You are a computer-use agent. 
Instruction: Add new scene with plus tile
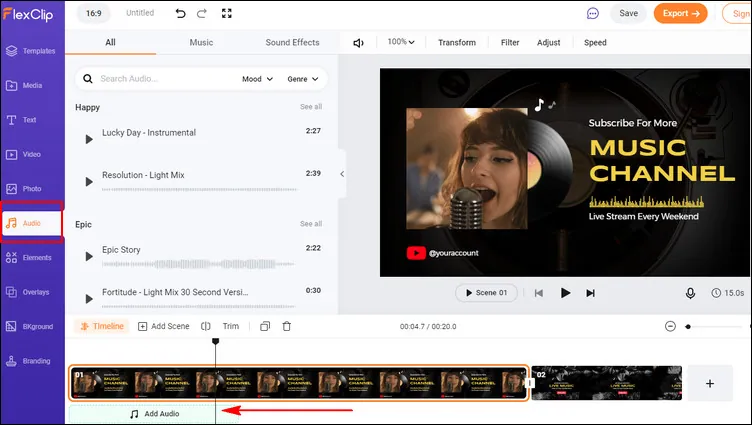pos(710,383)
